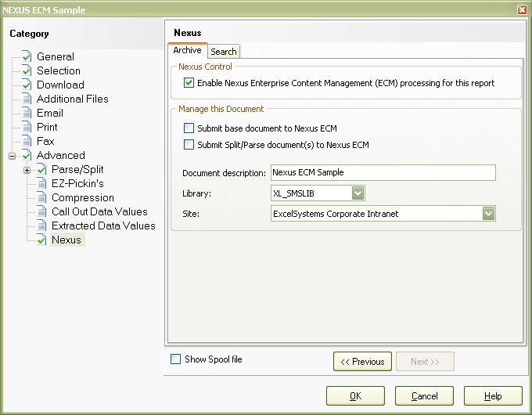The image size is (532, 415).
Task: Disable Nexus ECM processing for this report
Action: click(x=189, y=83)
